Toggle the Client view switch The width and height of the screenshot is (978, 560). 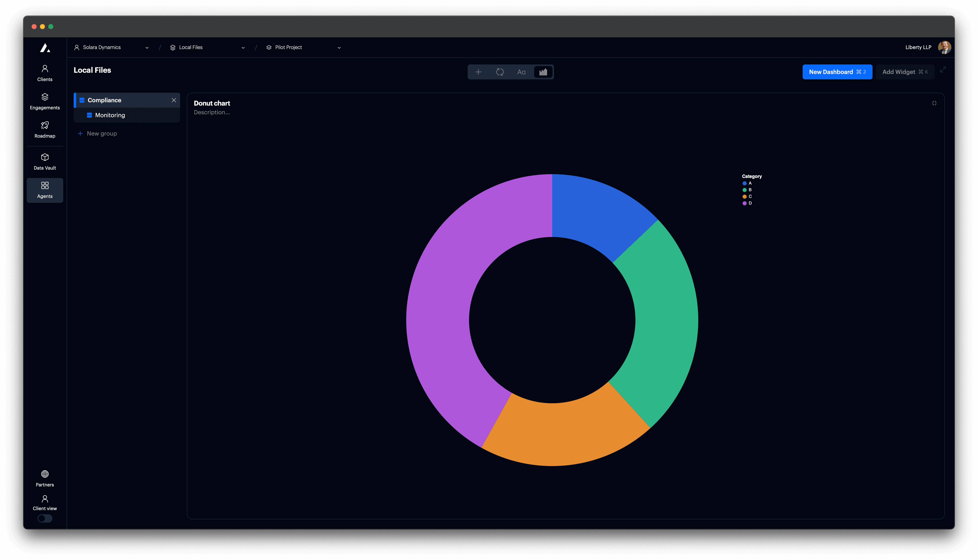45,519
